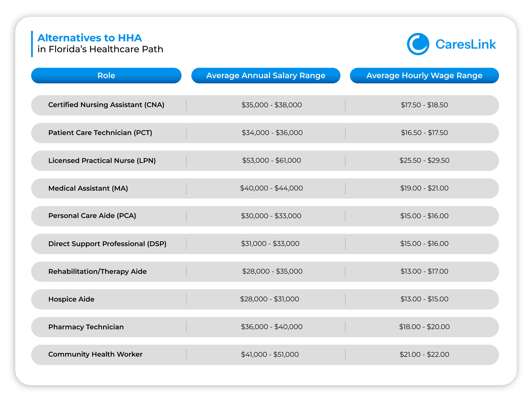Click the 'in Florida's Healthcare Path' subtitle
Viewport: 532px width, 402px height.
click(100, 49)
